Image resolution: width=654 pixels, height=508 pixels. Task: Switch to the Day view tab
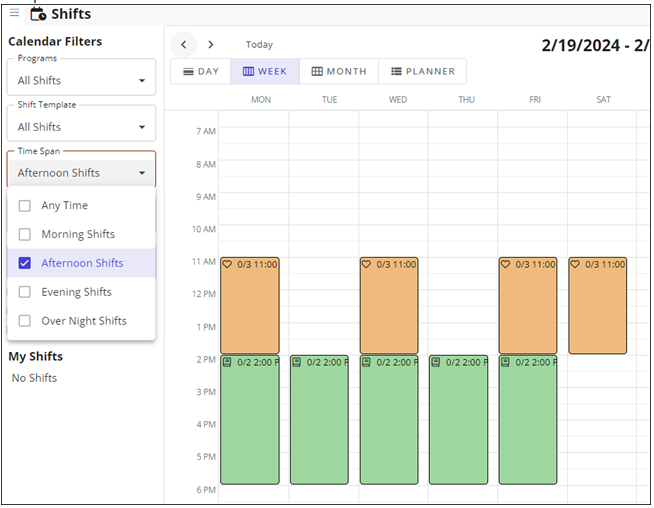click(x=200, y=72)
